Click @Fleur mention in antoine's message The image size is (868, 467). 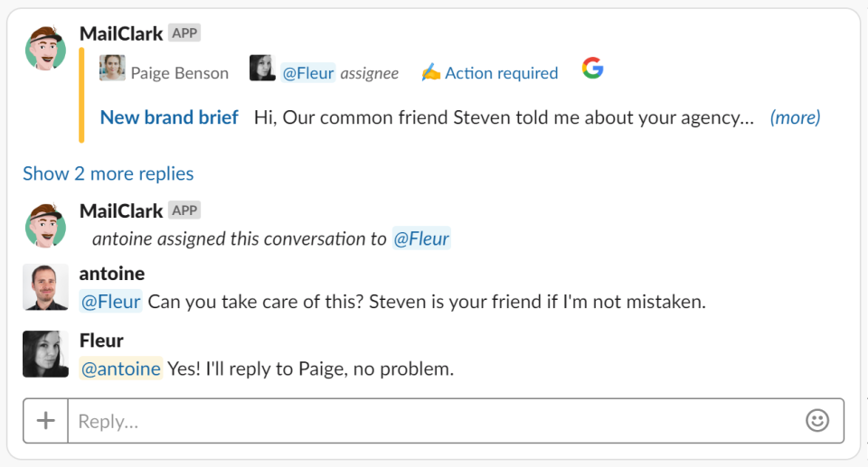[x=111, y=302]
